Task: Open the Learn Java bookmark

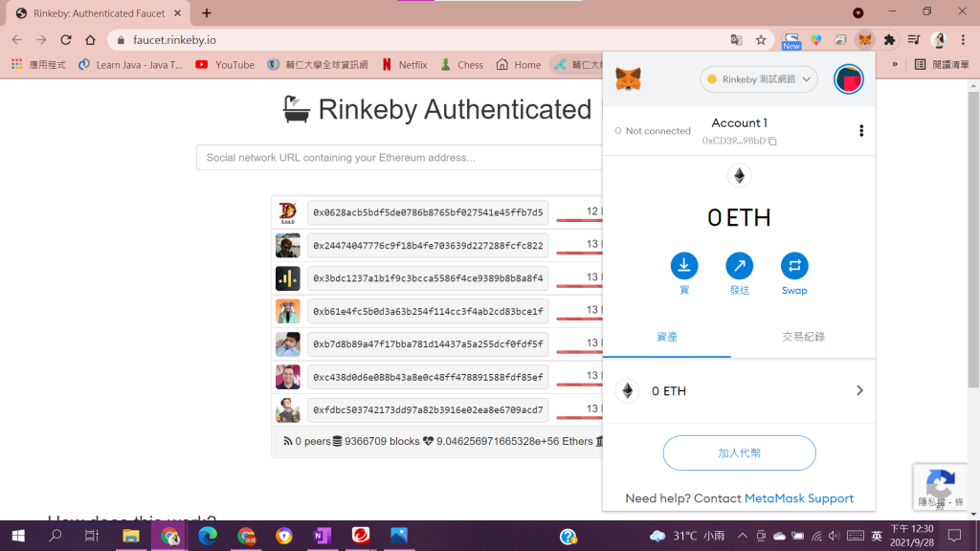Action: 130,65
